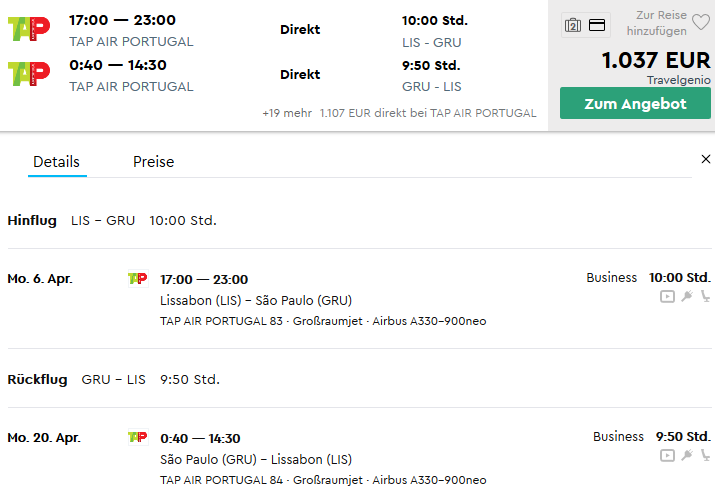715x501 pixels.
Task: Select the Details tab
Action: 57,162
